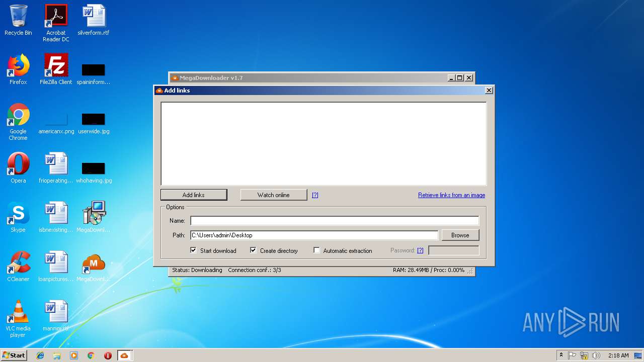Click help link next to Watch online
Screen dimensions: 644x362
click(315, 195)
